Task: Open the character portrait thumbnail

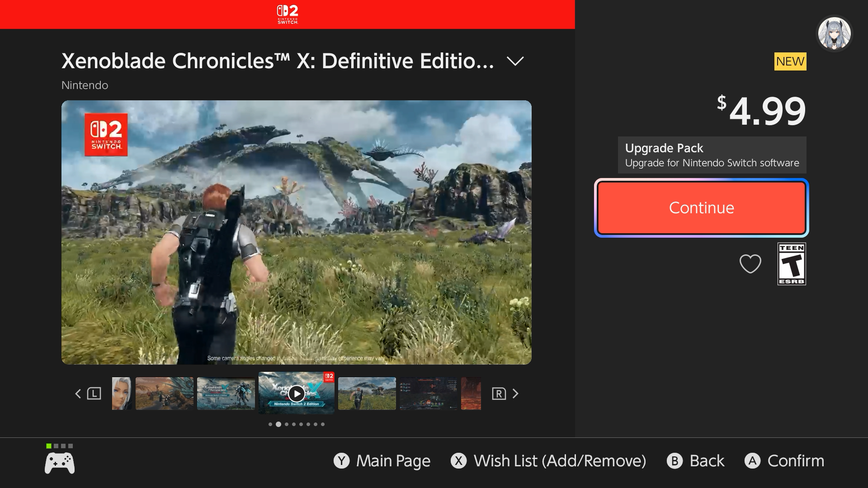Action: click(x=122, y=394)
